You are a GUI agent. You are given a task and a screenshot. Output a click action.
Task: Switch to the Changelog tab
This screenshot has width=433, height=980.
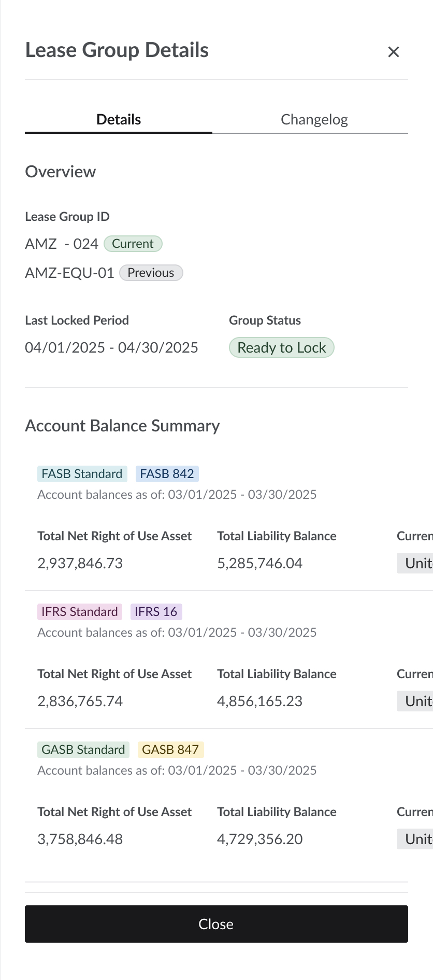tap(314, 120)
